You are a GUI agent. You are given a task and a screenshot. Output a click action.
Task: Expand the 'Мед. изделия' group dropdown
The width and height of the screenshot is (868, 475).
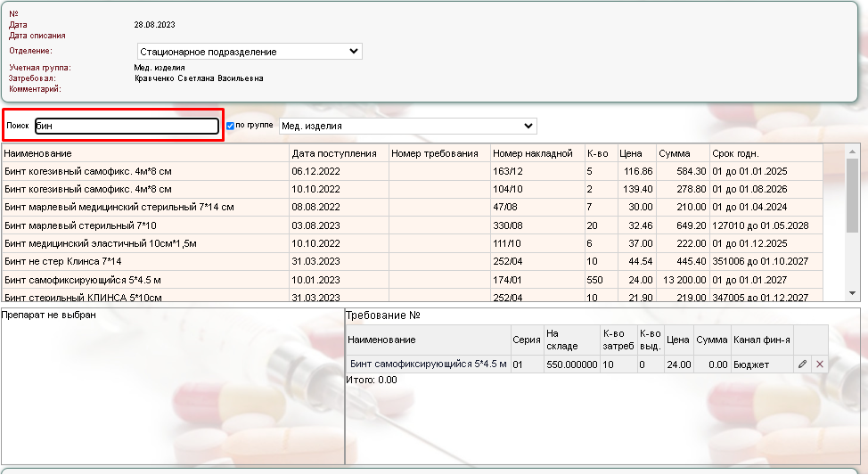coord(408,126)
